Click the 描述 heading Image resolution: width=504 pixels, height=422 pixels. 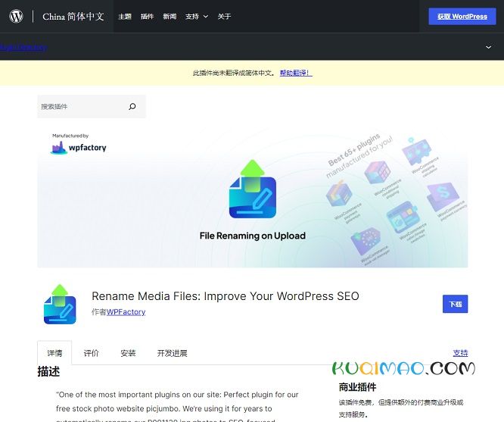coord(48,371)
